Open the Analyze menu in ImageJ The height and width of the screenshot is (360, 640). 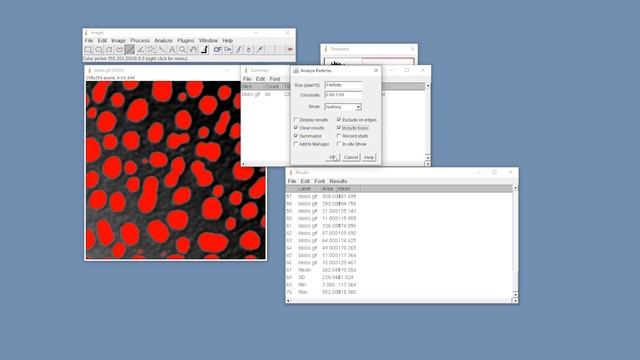163,40
